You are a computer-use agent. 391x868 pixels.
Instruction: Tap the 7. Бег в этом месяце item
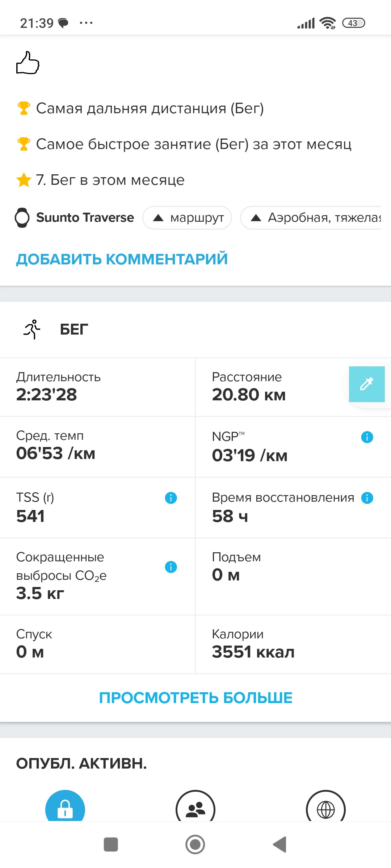(x=101, y=180)
